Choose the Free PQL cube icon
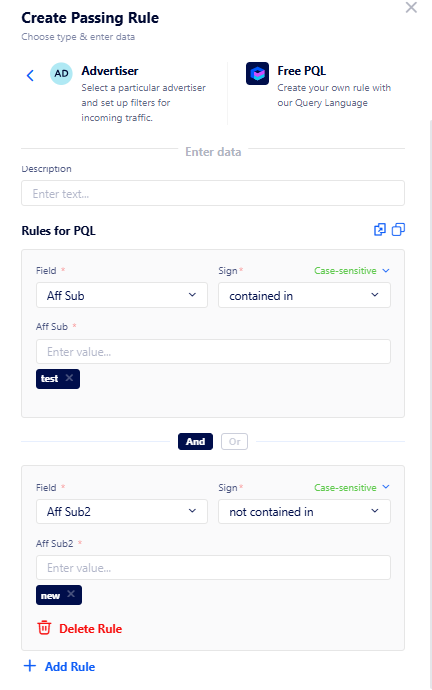 (257, 73)
